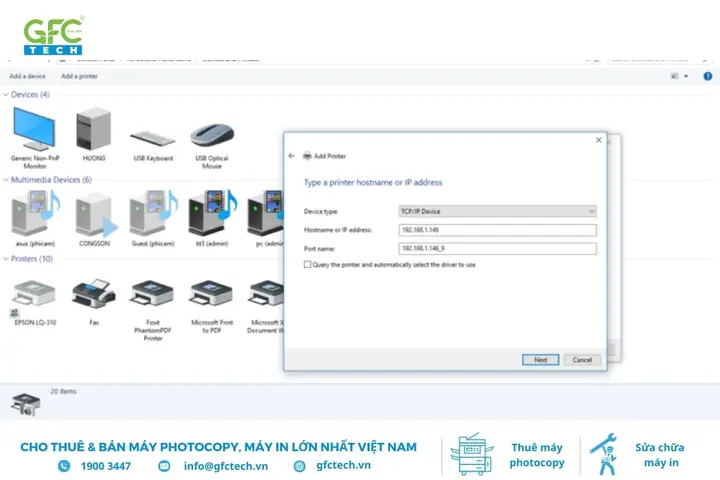The image size is (720, 480).
Task: Select the Foxit PhantomPDF Printer icon
Action: click(152, 294)
